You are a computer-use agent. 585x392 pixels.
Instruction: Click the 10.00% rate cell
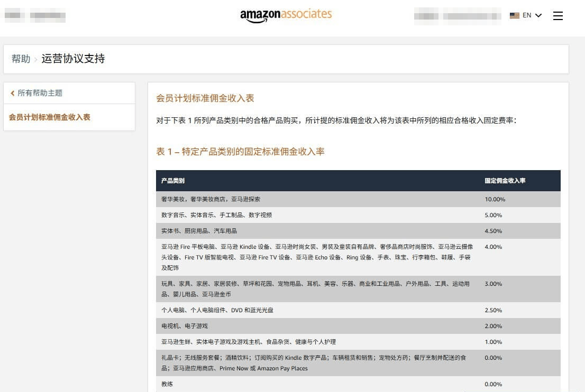(495, 199)
